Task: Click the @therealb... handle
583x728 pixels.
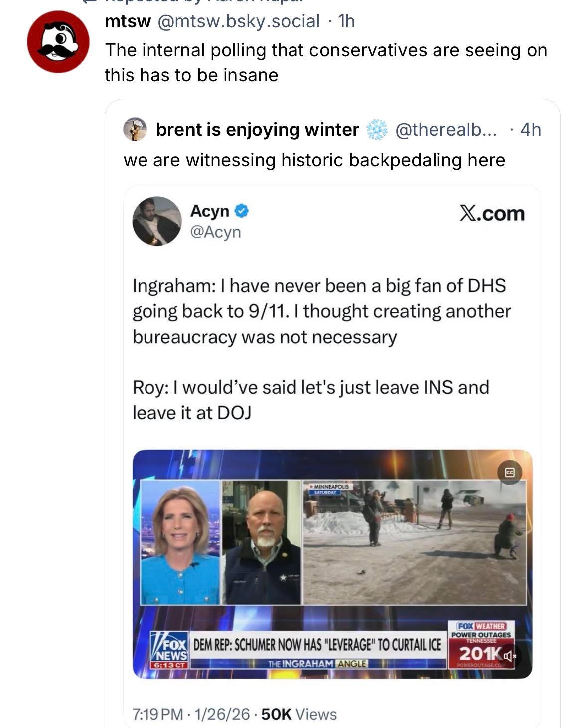Action: [445, 130]
